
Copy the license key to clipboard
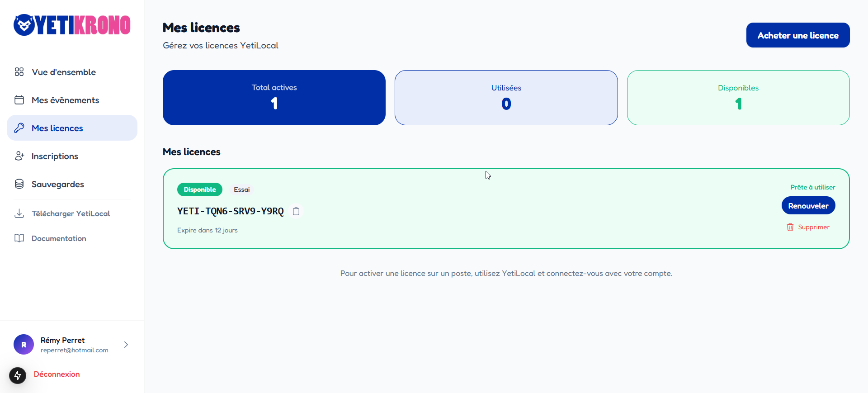click(x=296, y=211)
